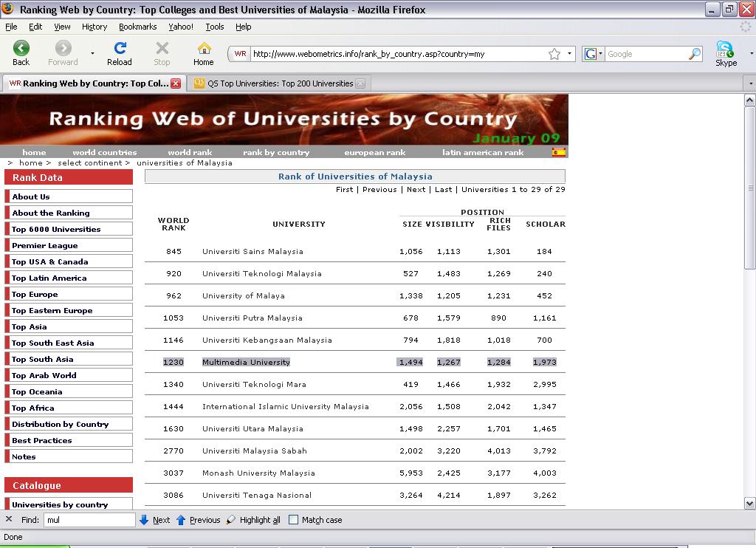This screenshot has height=548, width=756.
Task: Click the Skype toolbar icon
Action: click(x=725, y=49)
